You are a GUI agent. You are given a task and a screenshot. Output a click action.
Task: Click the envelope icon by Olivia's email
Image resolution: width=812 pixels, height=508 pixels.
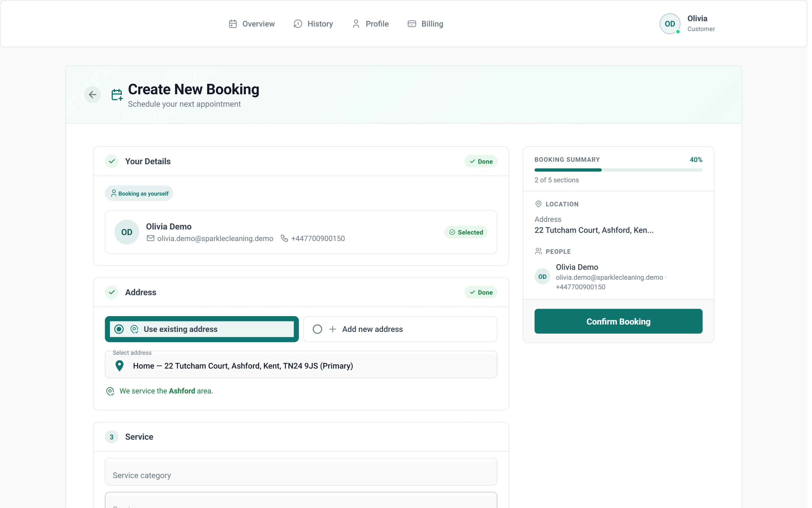click(x=151, y=238)
